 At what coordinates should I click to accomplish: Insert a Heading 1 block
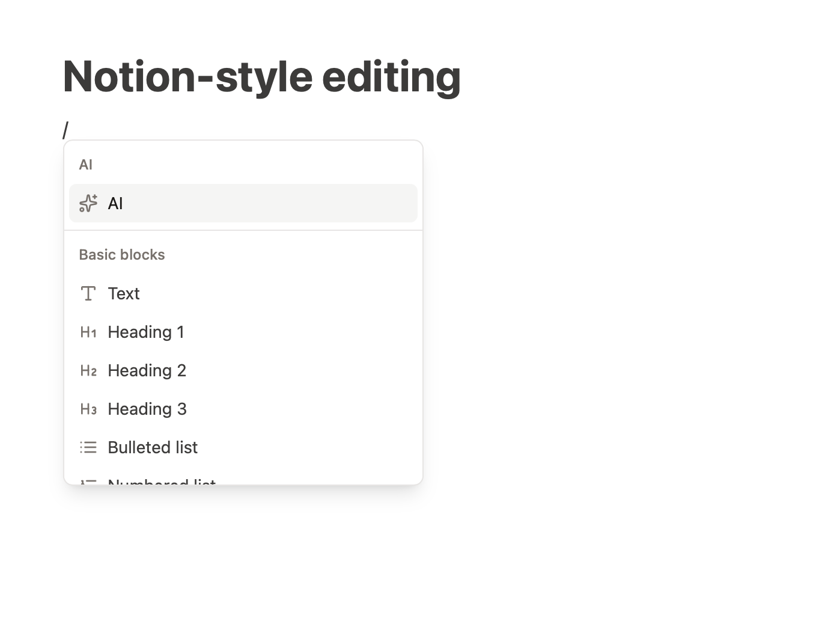pos(243,332)
